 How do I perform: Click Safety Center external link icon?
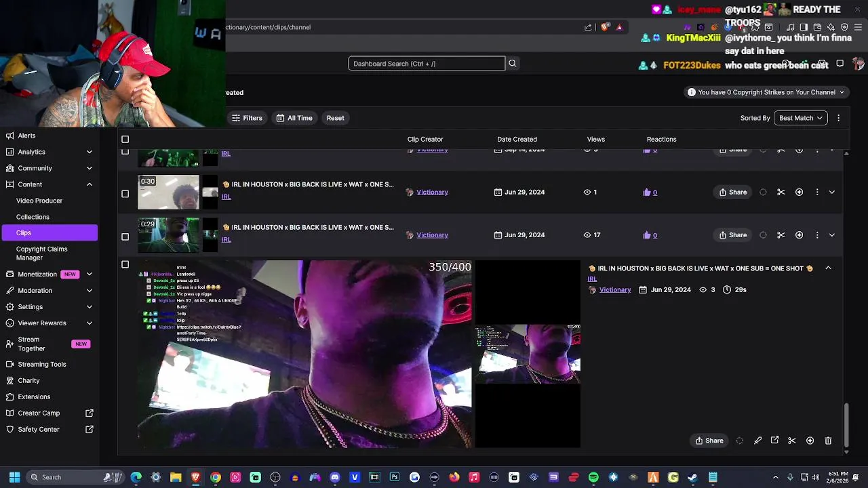(90, 429)
